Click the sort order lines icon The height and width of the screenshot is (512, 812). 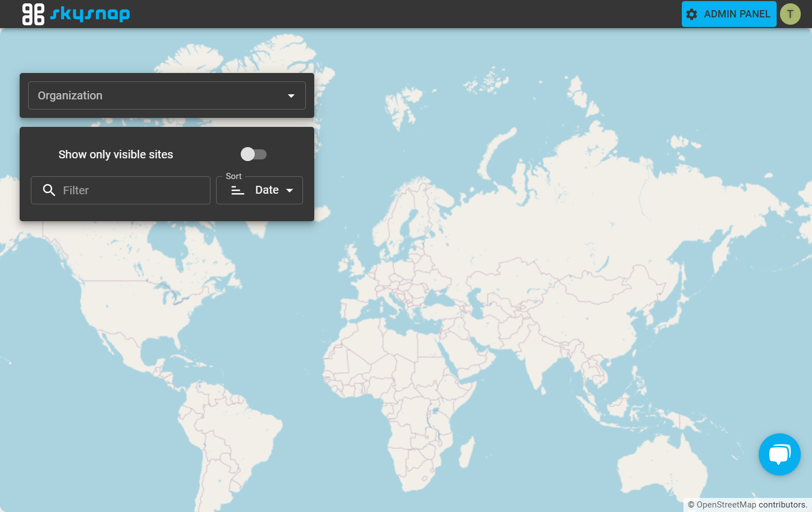click(238, 190)
